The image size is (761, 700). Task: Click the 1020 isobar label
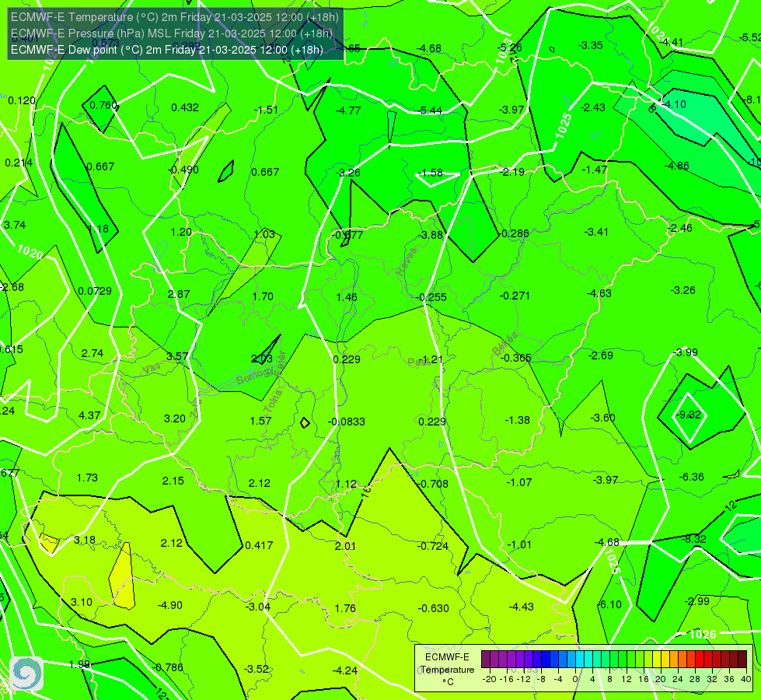30,252
